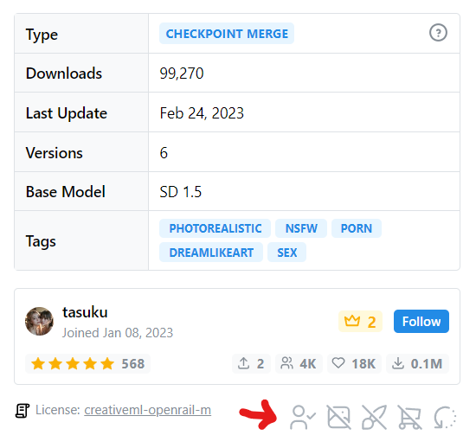
Task: Click the five-star rating 568
Action: [87, 363]
